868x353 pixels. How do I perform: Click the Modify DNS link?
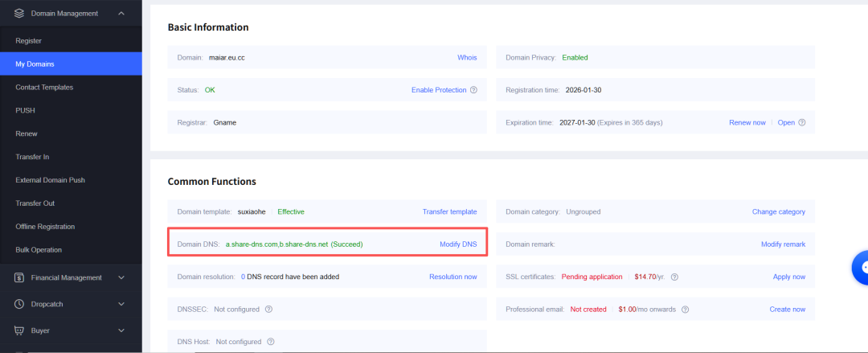(x=458, y=244)
